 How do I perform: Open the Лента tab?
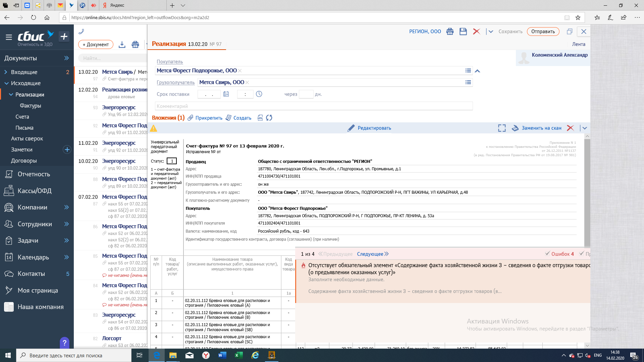pyautogui.click(x=579, y=44)
